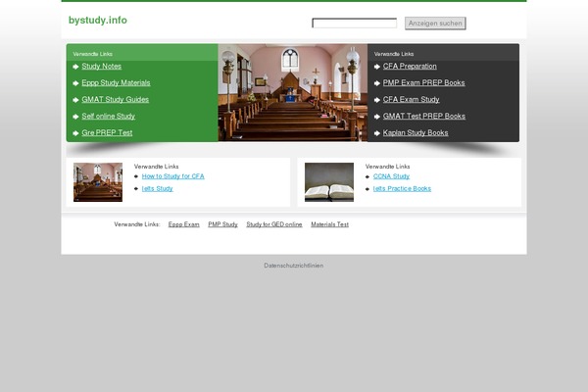This screenshot has width=588, height=392.
Task: Open Study for GED online footer link
Action: (x=274, y=224)
